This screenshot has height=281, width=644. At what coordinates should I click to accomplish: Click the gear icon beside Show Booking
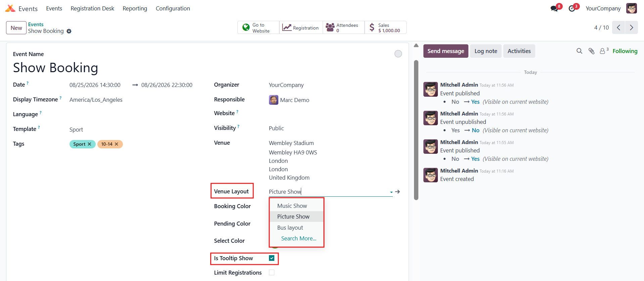[x=69, y=31]
